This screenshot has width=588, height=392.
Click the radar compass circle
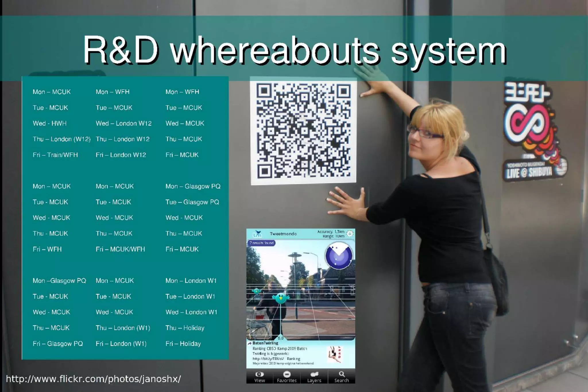point(339,256)
